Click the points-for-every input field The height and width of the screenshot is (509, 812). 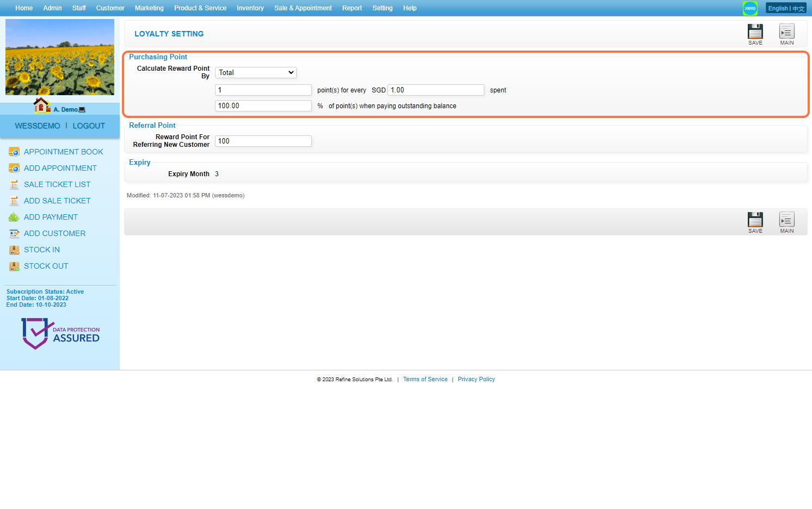(x=263, y=90)
